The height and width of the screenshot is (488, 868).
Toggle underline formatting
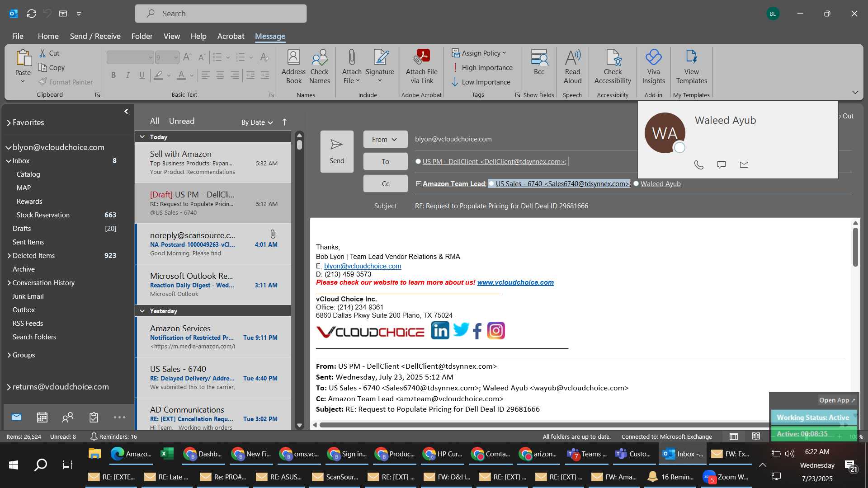[x=142, y=75]
